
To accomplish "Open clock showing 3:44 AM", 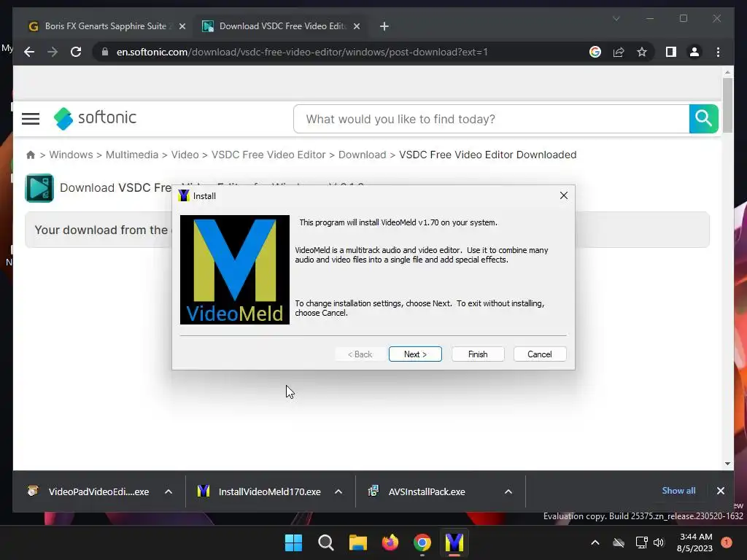I will click(694, 542).
